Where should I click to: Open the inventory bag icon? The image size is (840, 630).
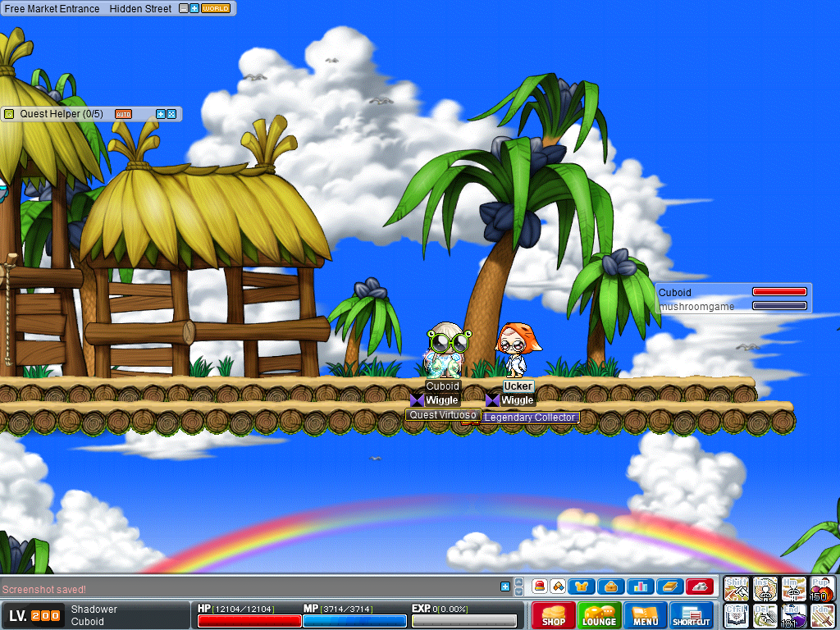tap(610, 586)
